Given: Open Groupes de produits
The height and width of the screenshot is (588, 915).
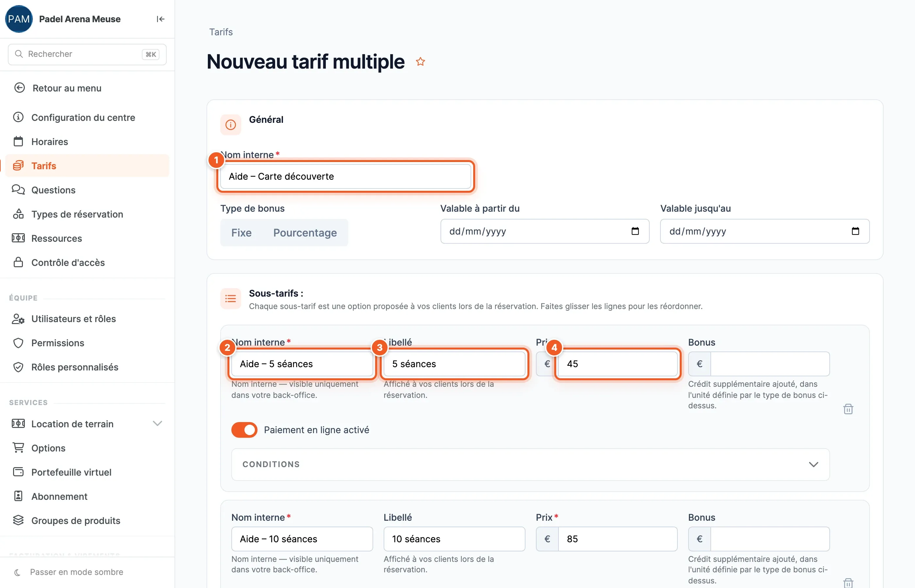Looking at the screenshot, I should [x=87, y=520].
